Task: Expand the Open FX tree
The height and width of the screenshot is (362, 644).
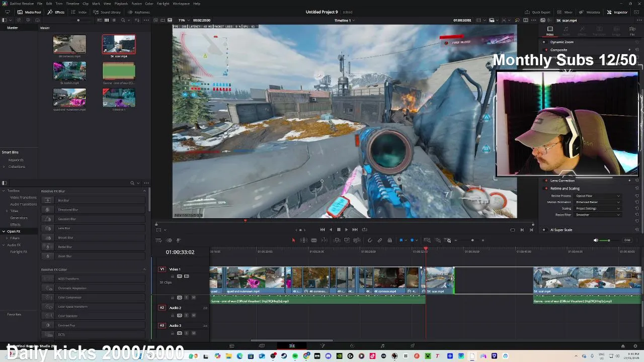Action: tap(4, 231)
